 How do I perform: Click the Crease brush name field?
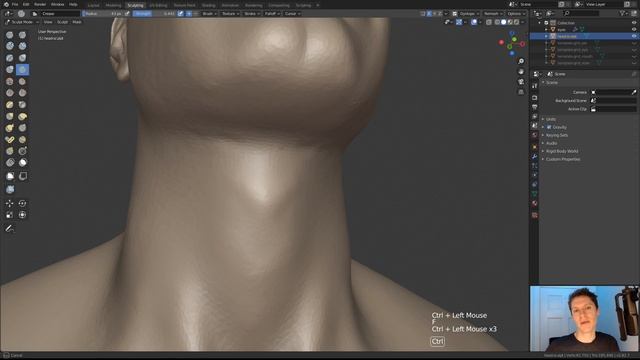60,13
